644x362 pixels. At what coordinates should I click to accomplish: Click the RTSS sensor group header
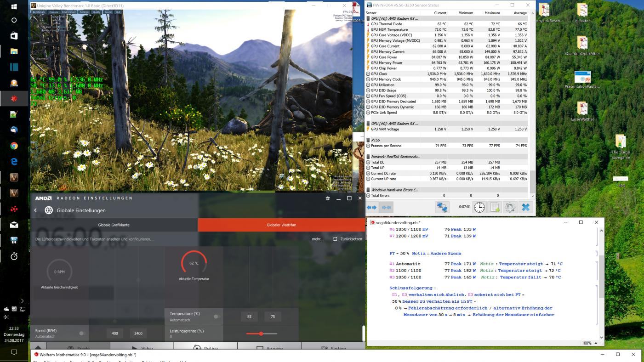pos(447,140)
